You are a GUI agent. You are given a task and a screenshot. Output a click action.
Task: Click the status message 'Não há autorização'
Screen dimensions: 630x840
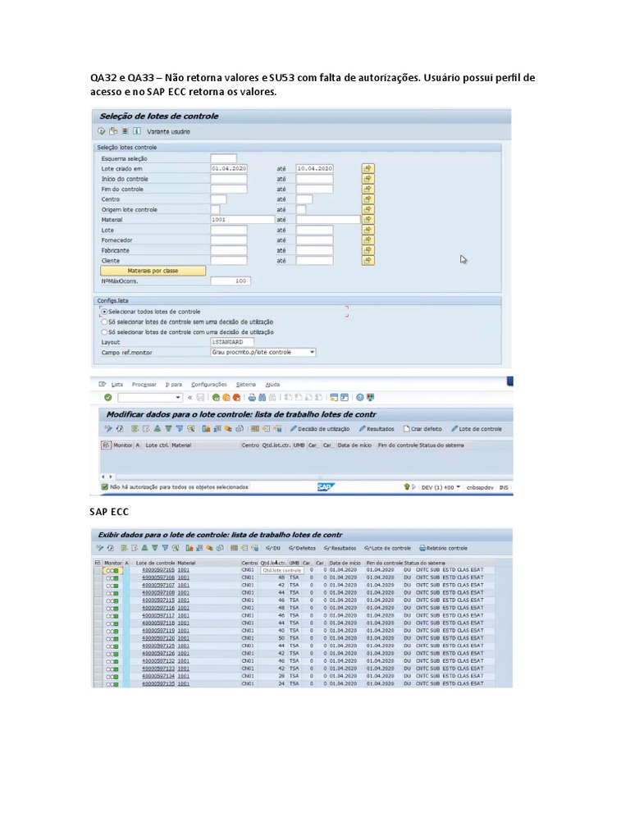coord(179,487)
